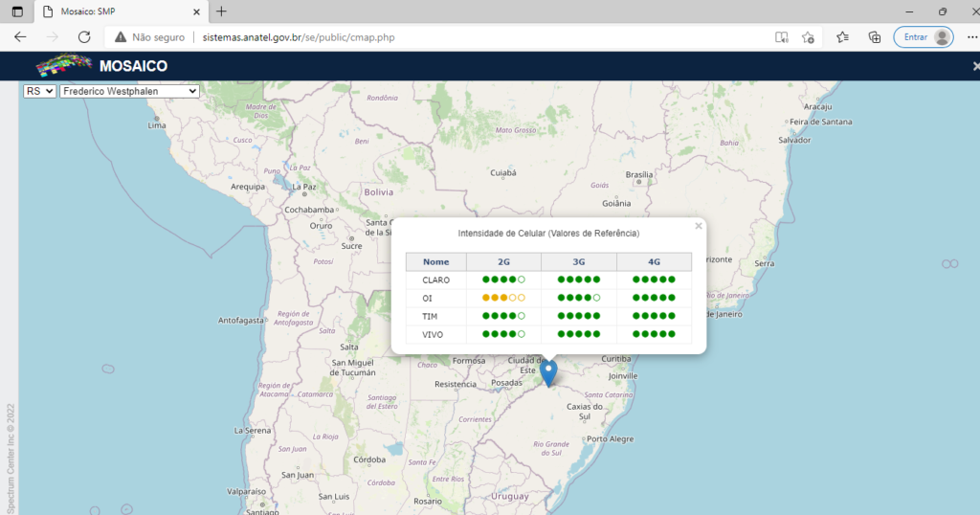
Task: Click Cochabamba label on map
Action: [x=309, y=210]
